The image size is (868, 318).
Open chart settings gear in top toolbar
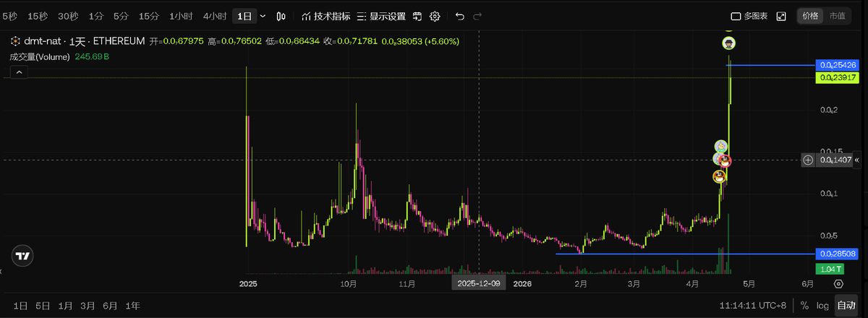pyautogui.click(x=435, y=16)
